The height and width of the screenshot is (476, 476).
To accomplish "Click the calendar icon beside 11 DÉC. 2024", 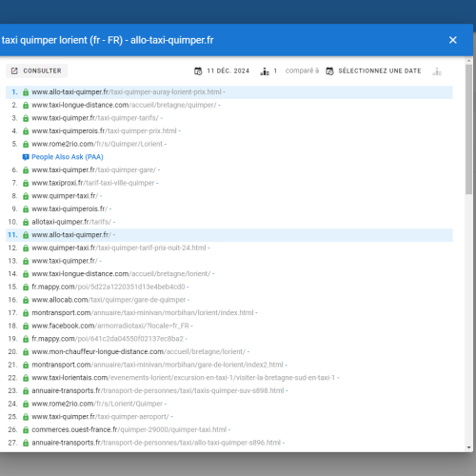I will [198, 71].
